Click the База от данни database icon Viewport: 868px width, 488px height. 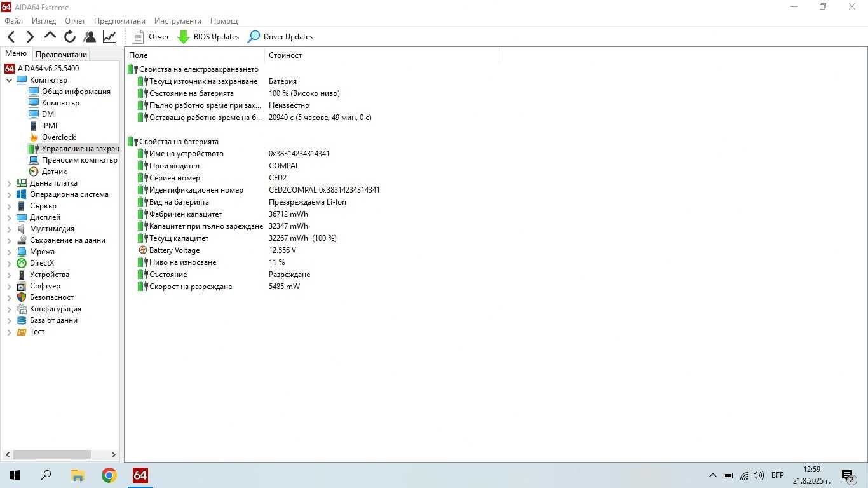coord(22,320)
